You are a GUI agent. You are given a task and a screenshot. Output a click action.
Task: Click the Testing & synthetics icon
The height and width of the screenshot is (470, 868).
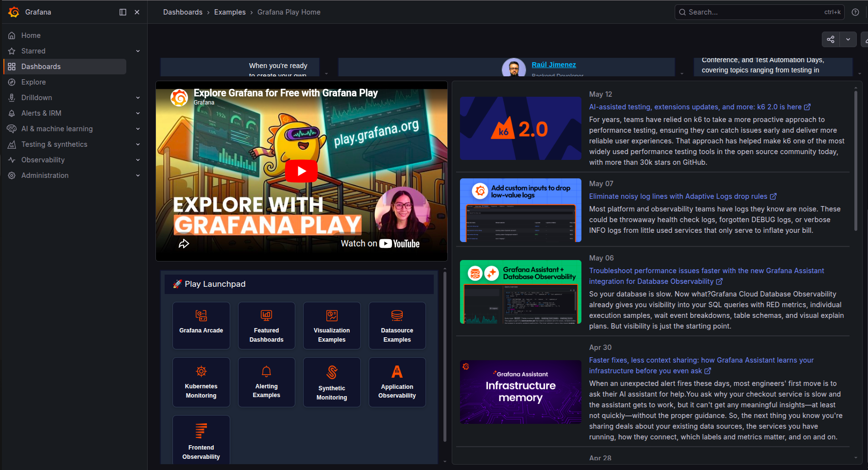click(x=12, y=144)
